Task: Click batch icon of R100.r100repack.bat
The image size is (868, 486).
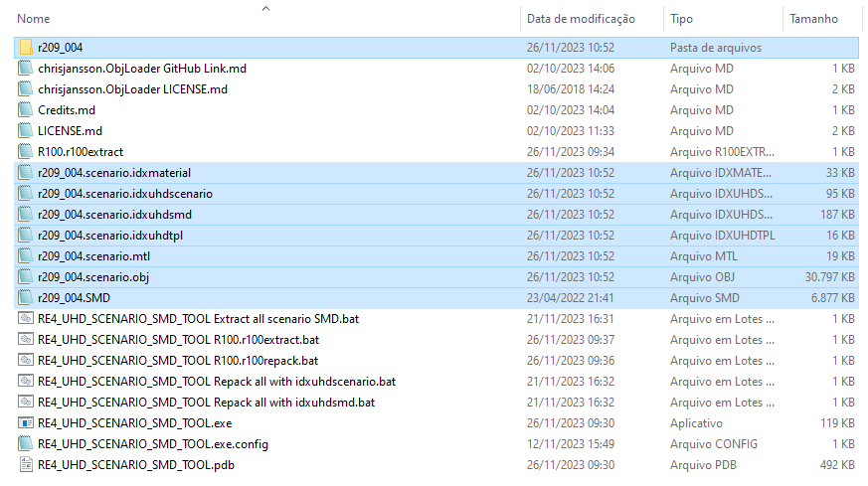Action: [x=26, y=361]
